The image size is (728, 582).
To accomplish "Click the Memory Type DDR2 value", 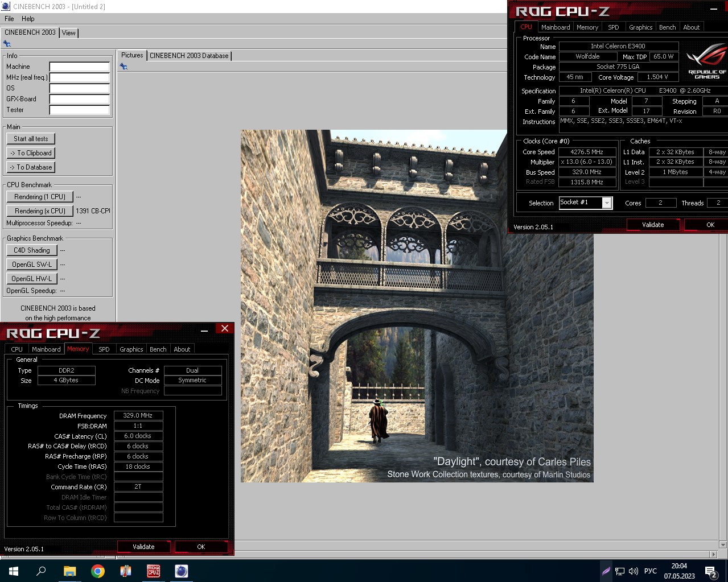I will point(67,370).
